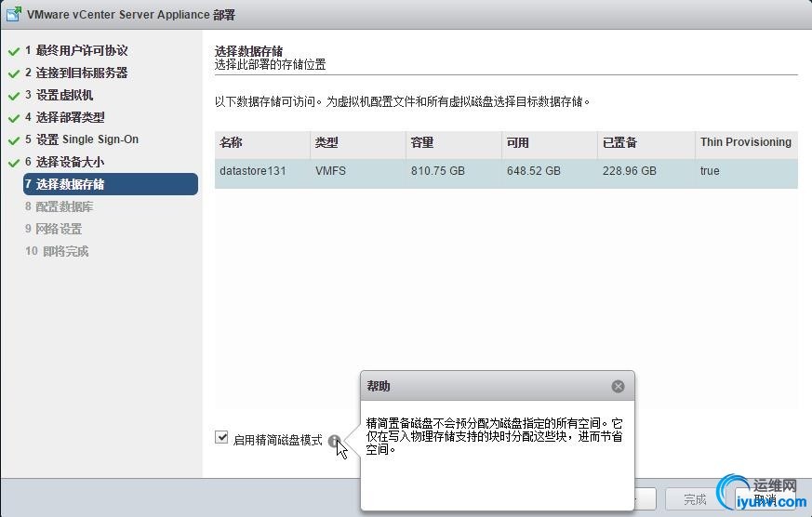Click the 启用精简磁盘模式 label text

277,441
